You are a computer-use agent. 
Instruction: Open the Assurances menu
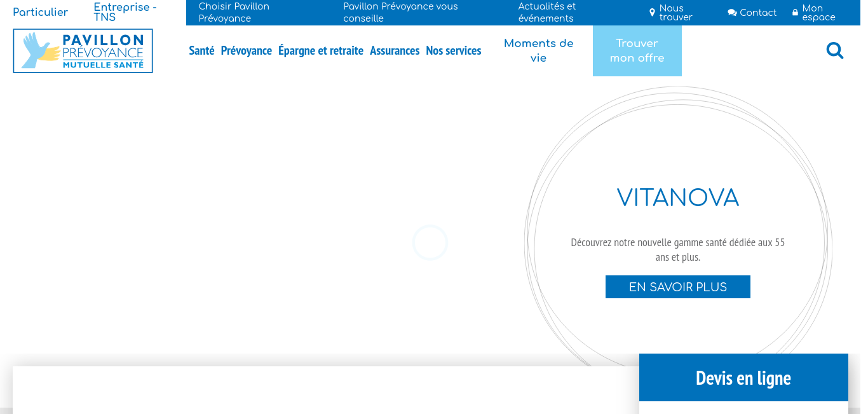[395, 51]
